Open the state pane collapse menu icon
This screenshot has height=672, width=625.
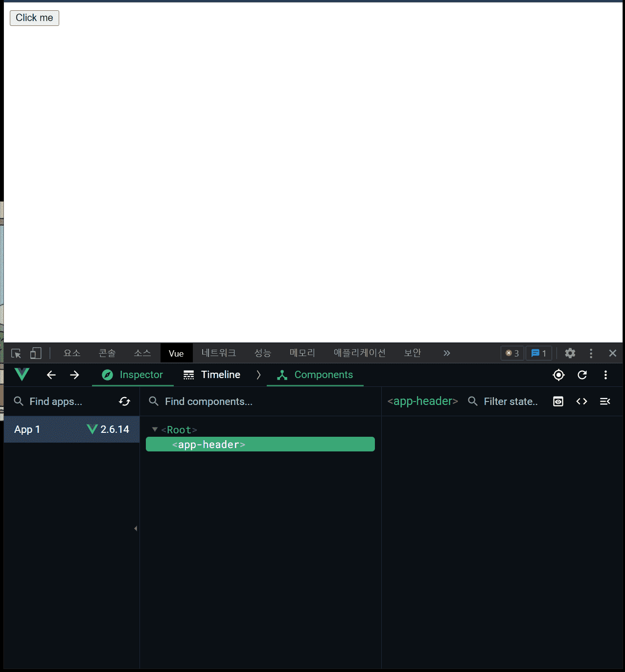[605, 402]
